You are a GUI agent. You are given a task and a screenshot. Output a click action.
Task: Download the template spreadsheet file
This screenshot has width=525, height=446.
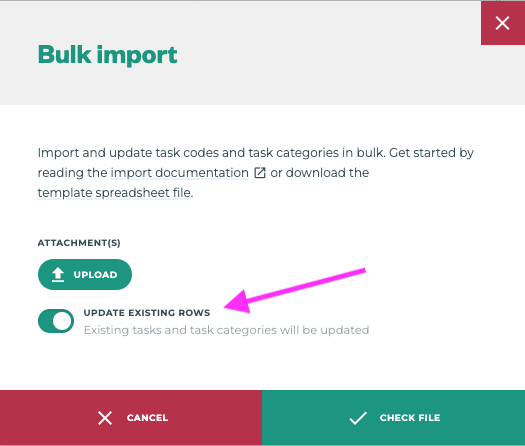[x=115, y=193]
